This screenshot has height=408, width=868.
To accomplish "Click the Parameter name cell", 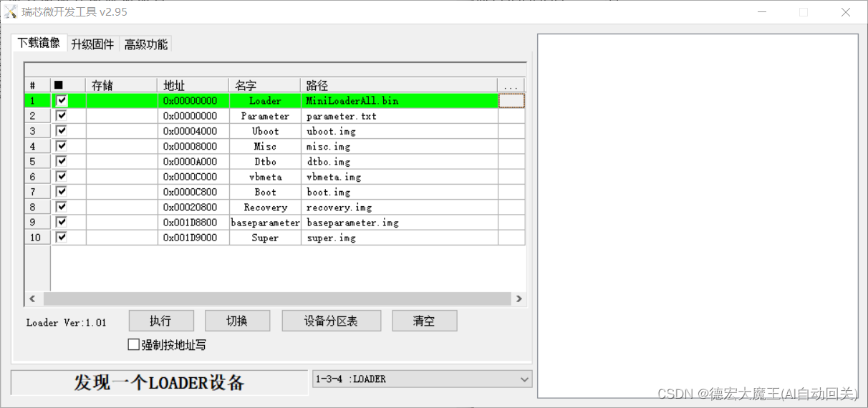I will point(265,116).
